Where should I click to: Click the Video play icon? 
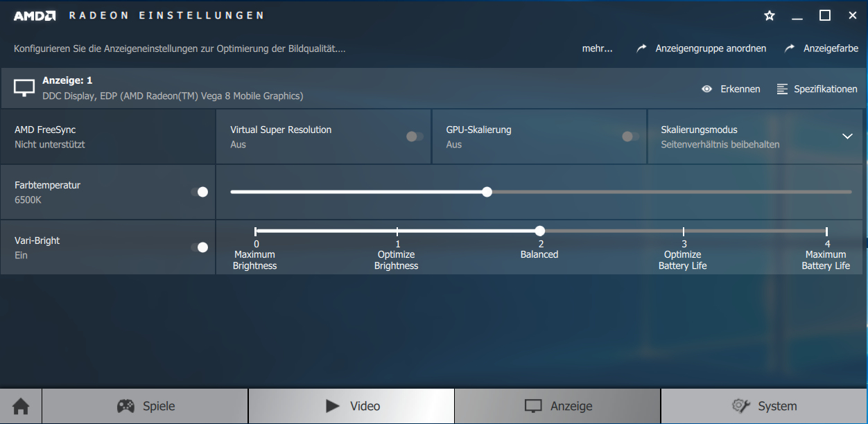[333, 406]
